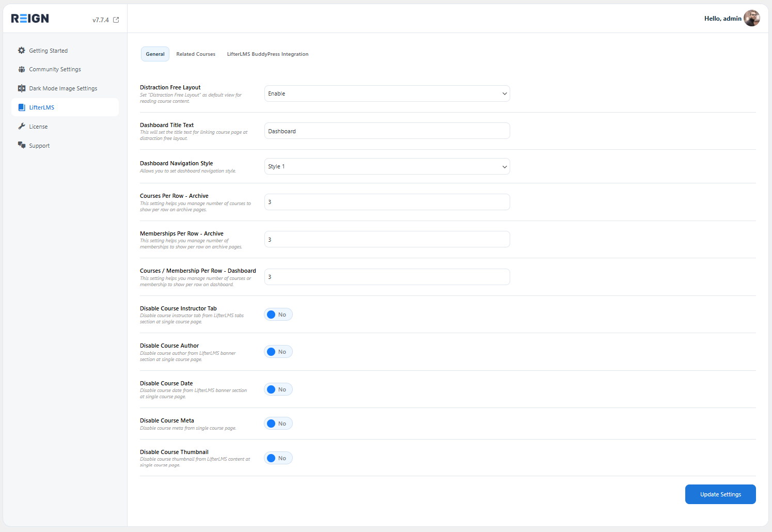The image size is (772, 532).
Task: Click the LifterLMS book icon in sidebar
Action: coord(21,107)
